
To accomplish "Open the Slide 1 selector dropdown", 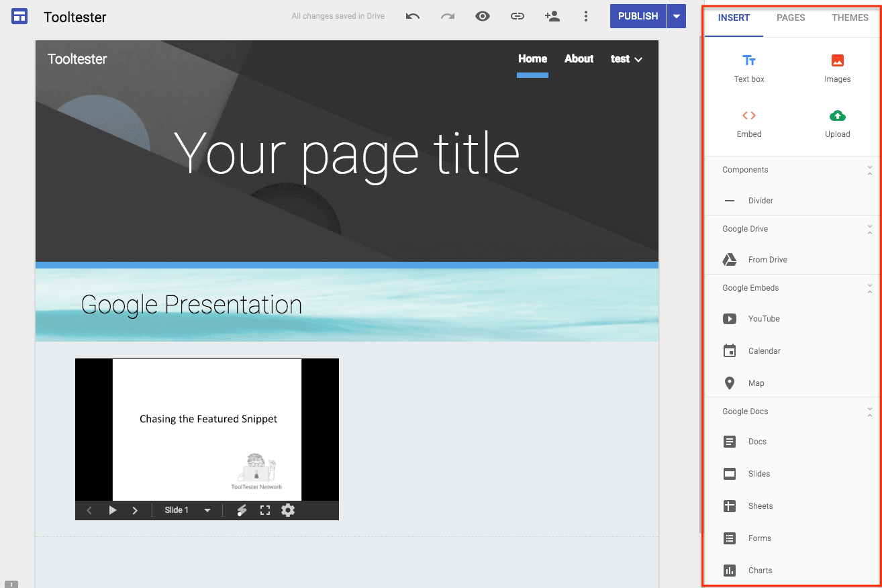I will [x=188, y=511].
